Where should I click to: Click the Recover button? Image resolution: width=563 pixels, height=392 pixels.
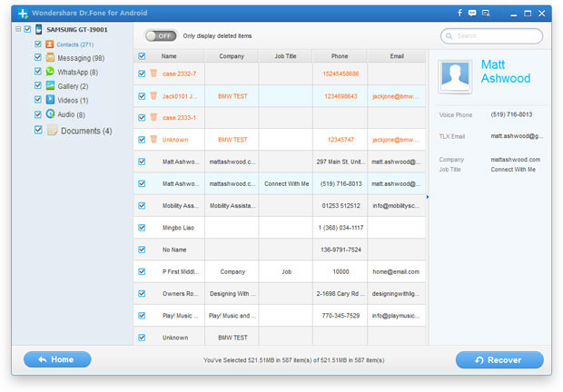point(499,360)
